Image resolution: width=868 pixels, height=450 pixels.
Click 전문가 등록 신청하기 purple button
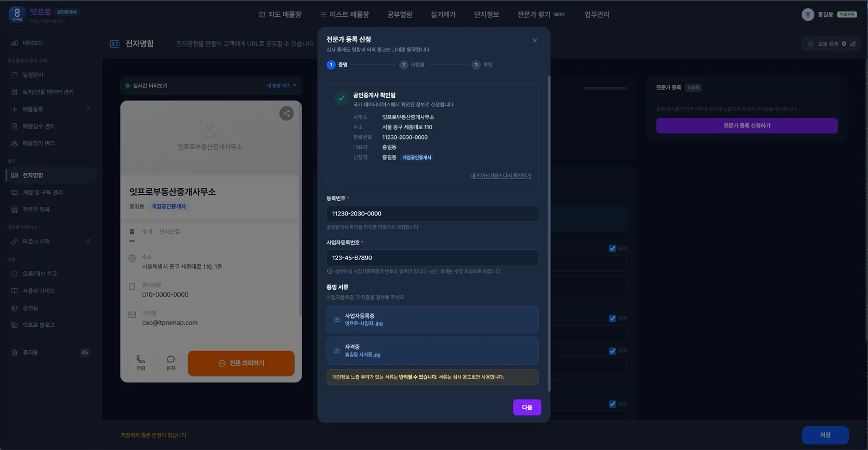(747, 126)
